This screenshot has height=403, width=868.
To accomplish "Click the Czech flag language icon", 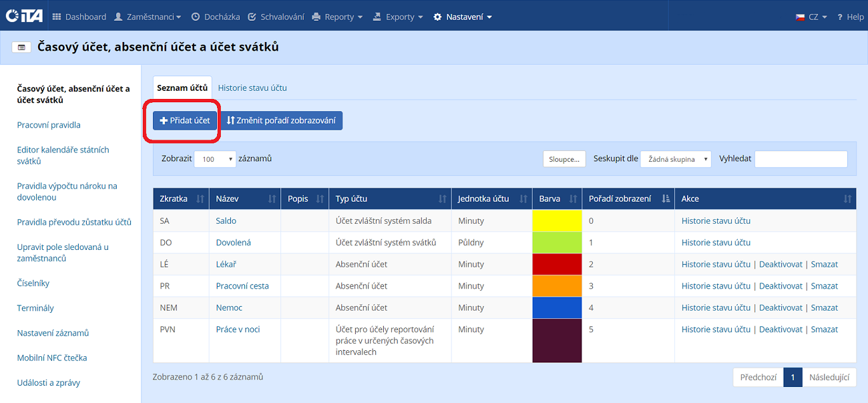I will tap(799, 17).
